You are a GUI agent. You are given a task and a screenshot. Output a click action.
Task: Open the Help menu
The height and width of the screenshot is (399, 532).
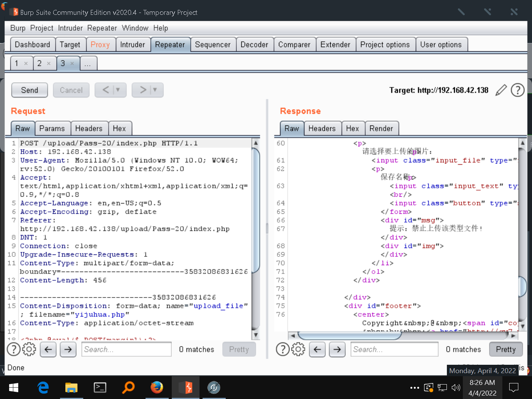[161, 28]
